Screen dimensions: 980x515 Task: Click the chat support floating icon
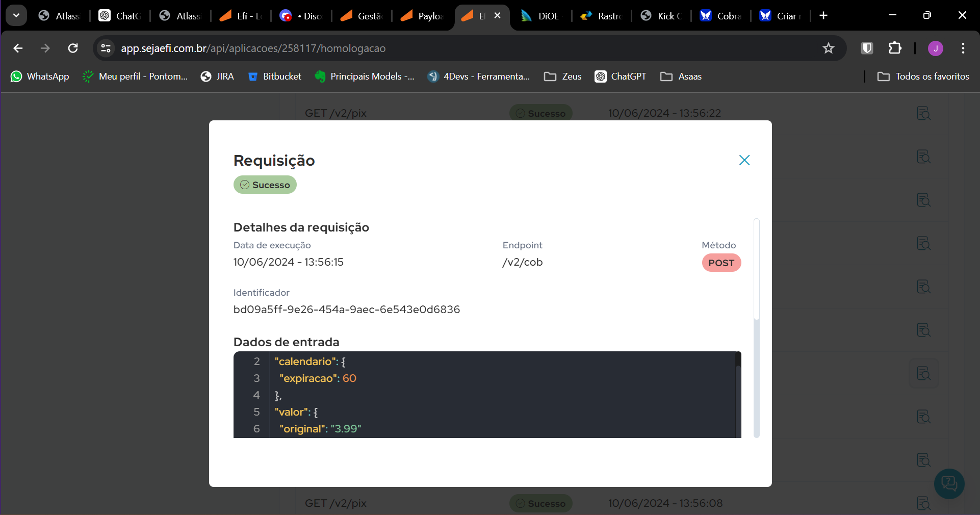click(x=949, y=483)
